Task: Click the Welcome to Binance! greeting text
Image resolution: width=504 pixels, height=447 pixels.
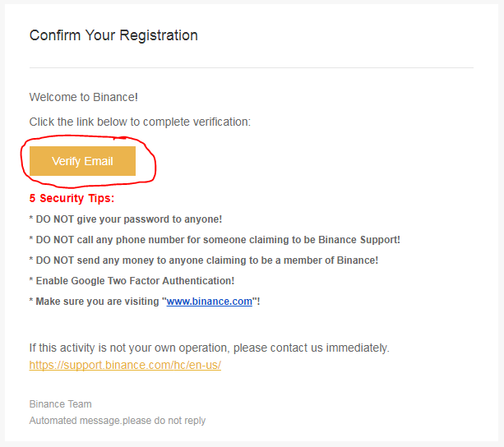Action: pyautogui.click(x=84, y=97)
